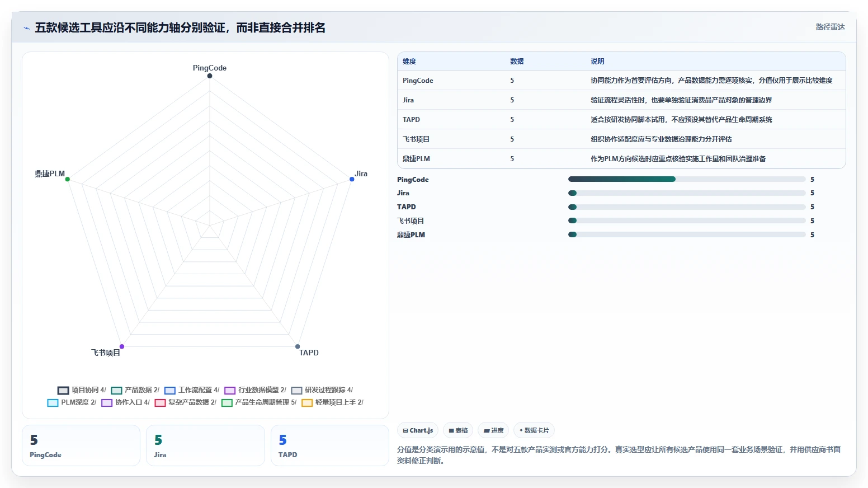868x488 pixels.
Task: Select the 鼎捷PLM table row
Action: (x=621, y=159)
